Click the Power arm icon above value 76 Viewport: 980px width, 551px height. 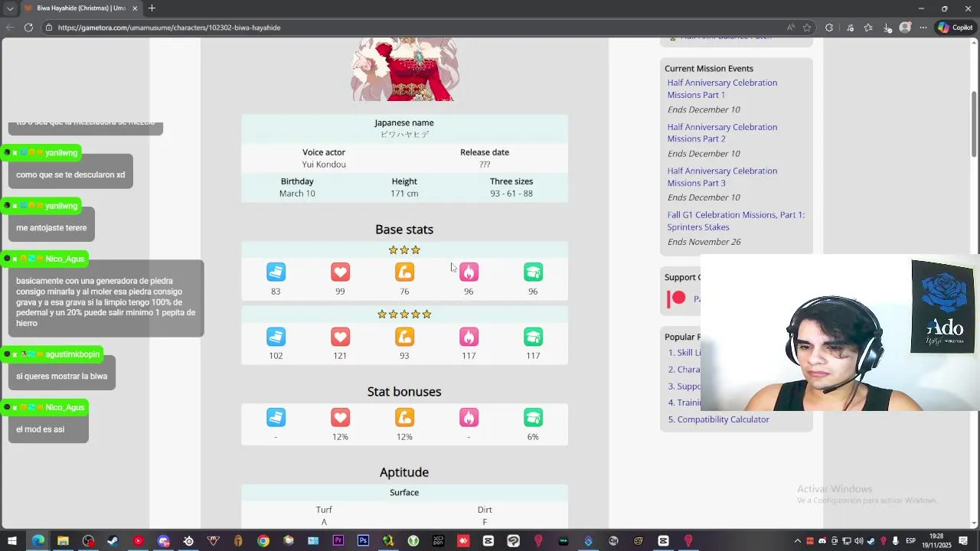click(404, 272)
